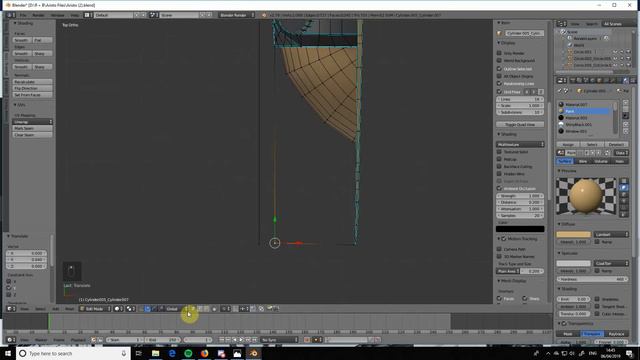640x360 pixels.
Task: Click the add material slot plus icon
Action: click(x=626, y=103)
